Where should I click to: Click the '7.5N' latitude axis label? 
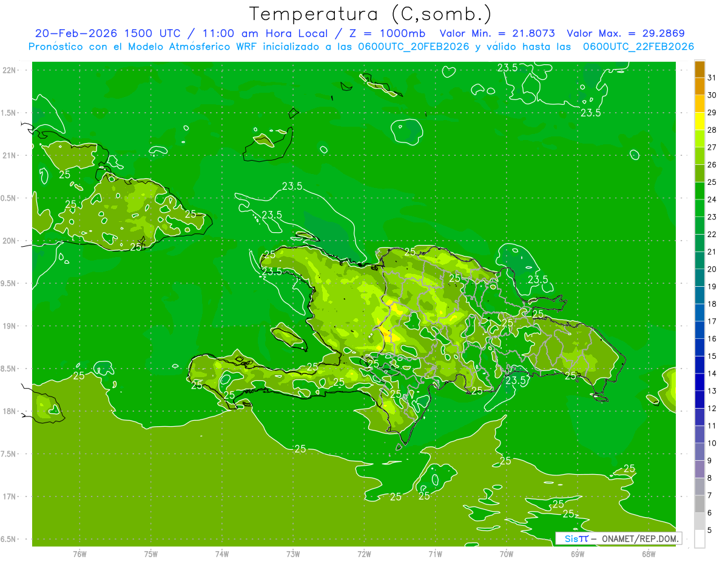[x=9, y=455]
